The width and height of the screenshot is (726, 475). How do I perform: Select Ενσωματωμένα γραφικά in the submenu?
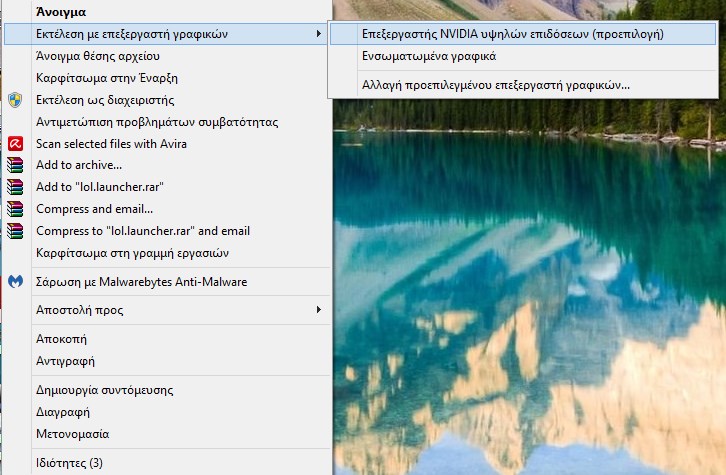click(x=523, y=56)
